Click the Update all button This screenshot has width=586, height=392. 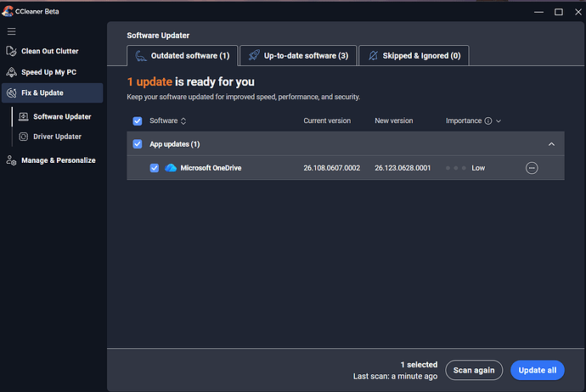click(x=538, y=370)
